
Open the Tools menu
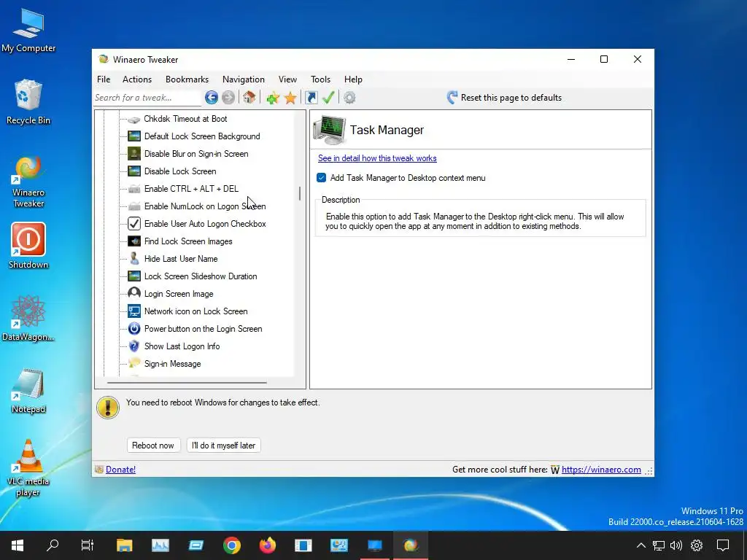pyautogui.click(x=321, y=79)
